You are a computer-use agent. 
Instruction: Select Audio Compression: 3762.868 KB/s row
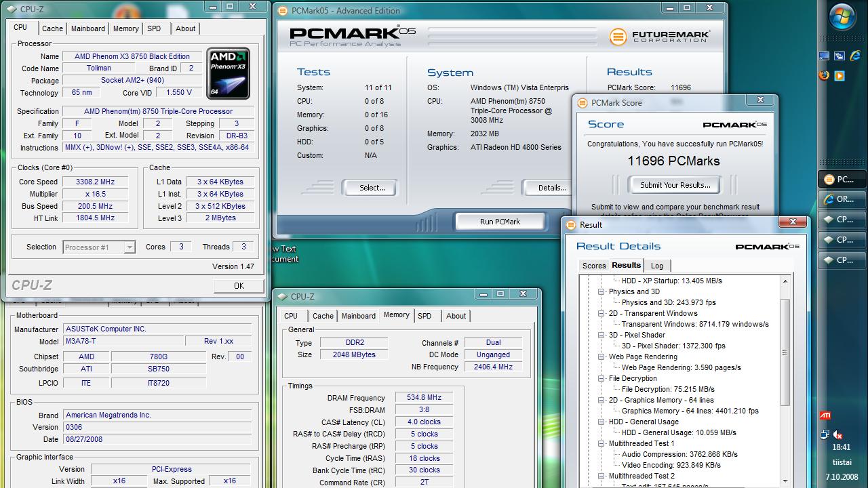[679, 454]
